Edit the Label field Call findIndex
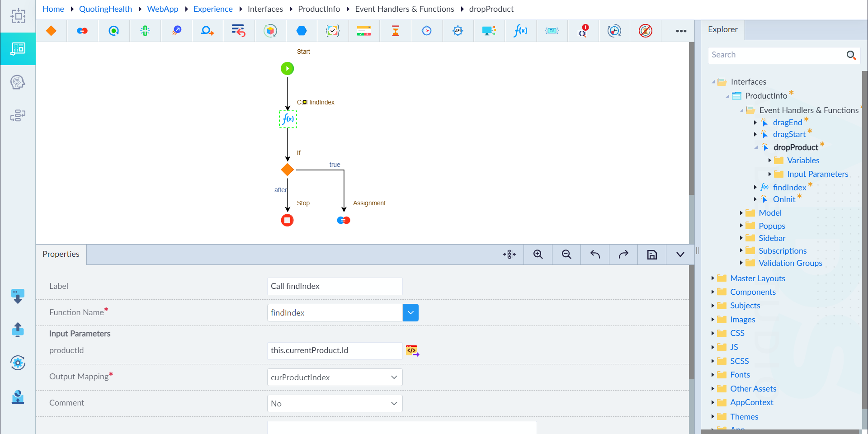868x434 pixels. tap(335, 286)
